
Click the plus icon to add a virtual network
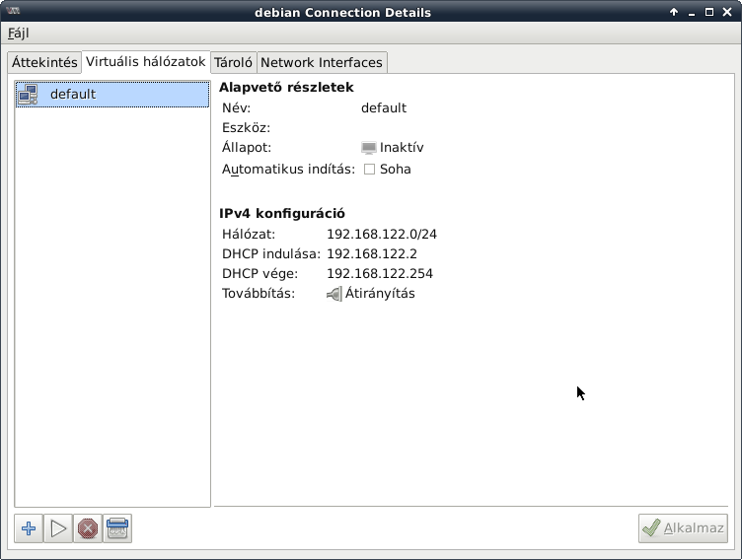tap(29, 528)
